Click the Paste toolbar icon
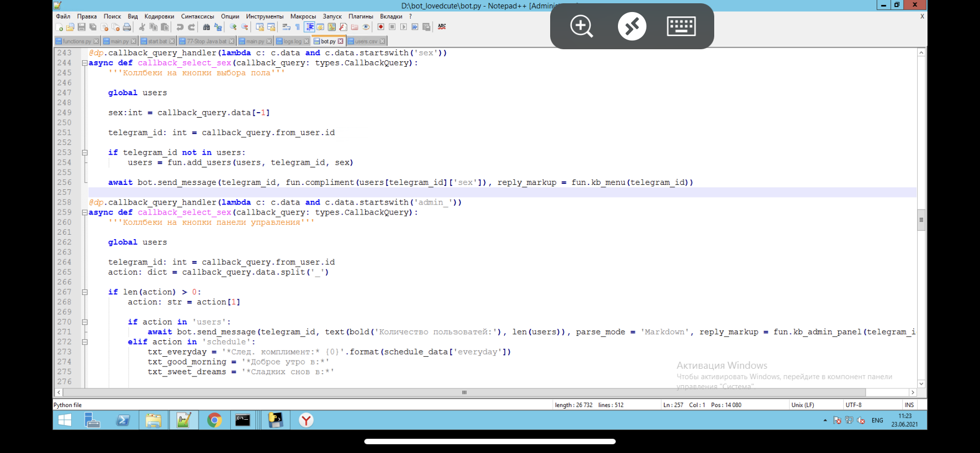Viewport: 980px width, 453px height. pos(165,27)
